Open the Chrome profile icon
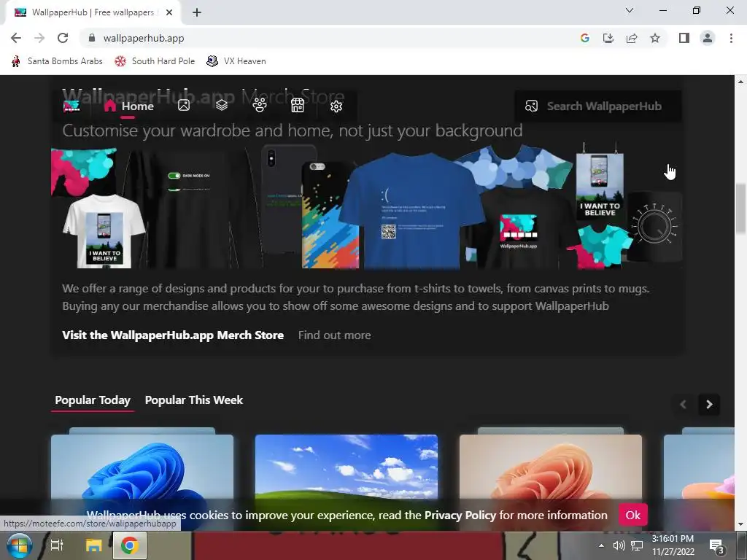Screen dimensions: 747x560 (x=708, y=38)
